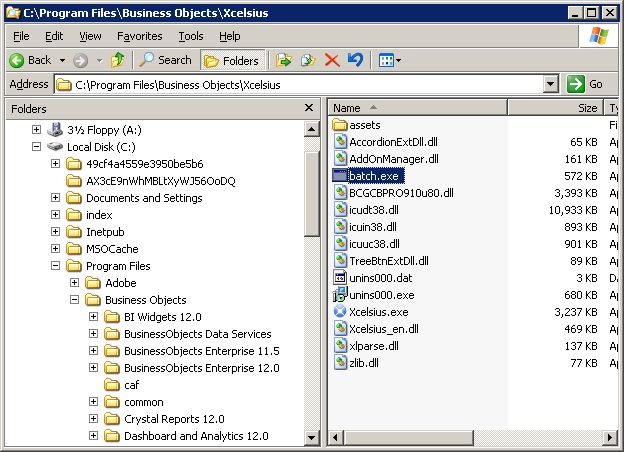The height and width of the screenshot is (452, 624).
Task: Select the assets folder icon
Action: (340, 125)
